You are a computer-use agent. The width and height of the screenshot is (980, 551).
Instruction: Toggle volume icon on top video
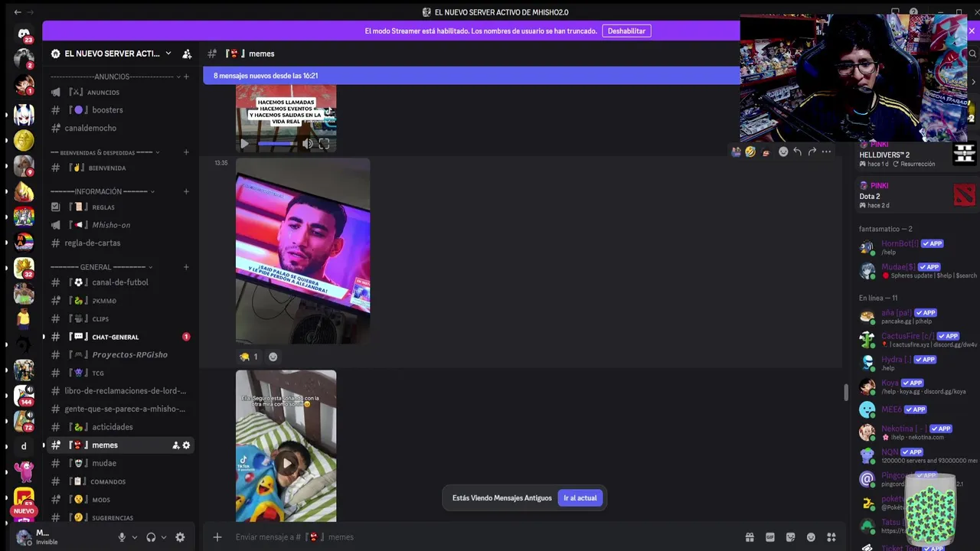pyautogui.click(x=307, y=143)
